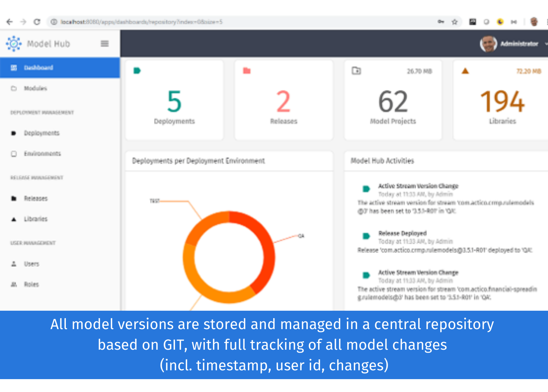Viewport: 548px width, 392px height.
Task: Select the Libraries triangle icon
Action: tap(14, 219)
